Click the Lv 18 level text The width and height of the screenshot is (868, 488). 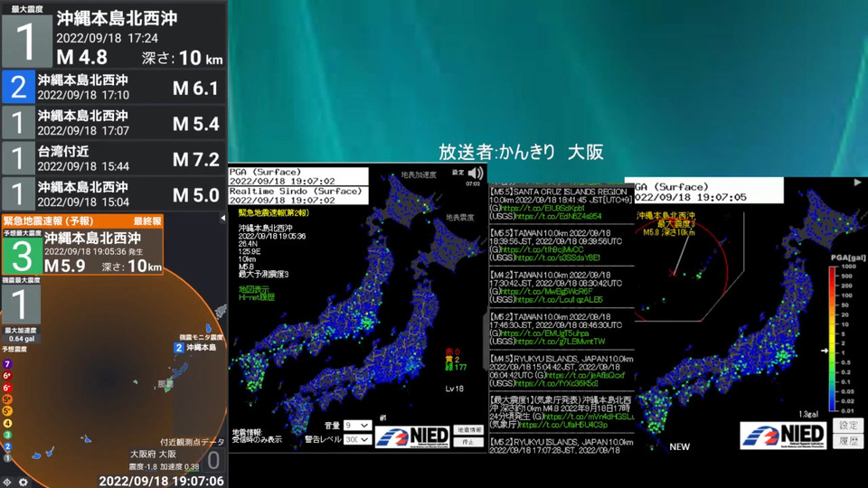(455, 389)
